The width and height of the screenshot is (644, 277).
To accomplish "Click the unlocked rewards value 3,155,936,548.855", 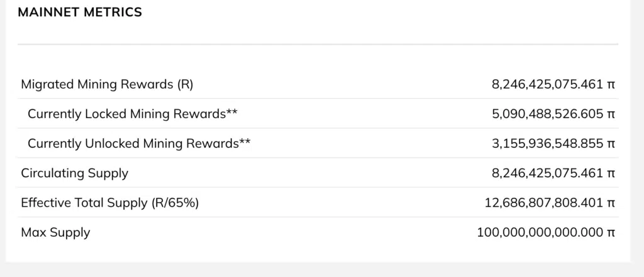I will 547,143.
